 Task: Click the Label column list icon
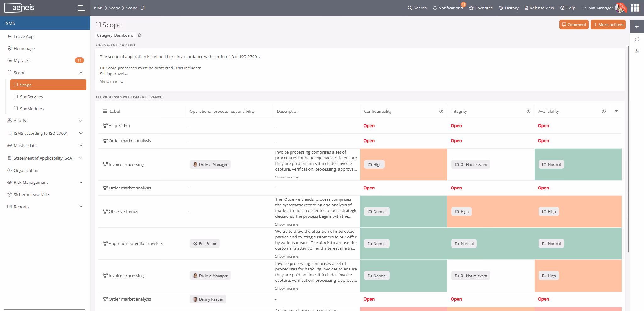click(x=105, y=111)
